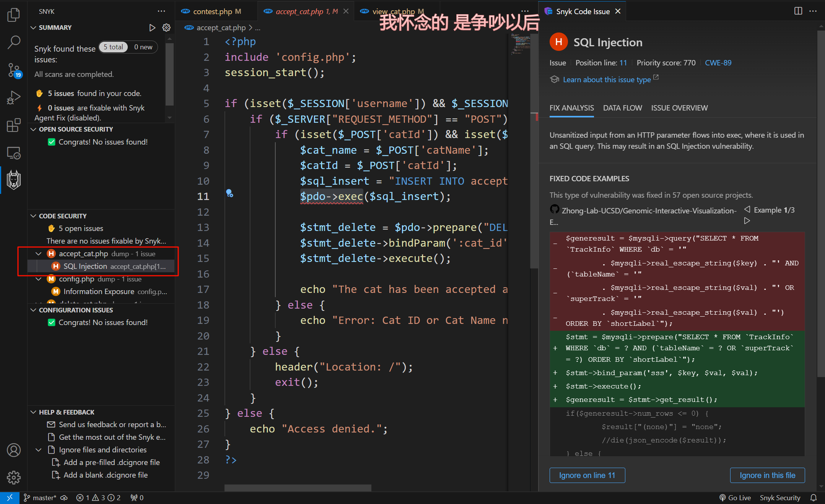Screen dimensions: 825x504
Task: Show next fix example arrow
Action: click(747, 221)
